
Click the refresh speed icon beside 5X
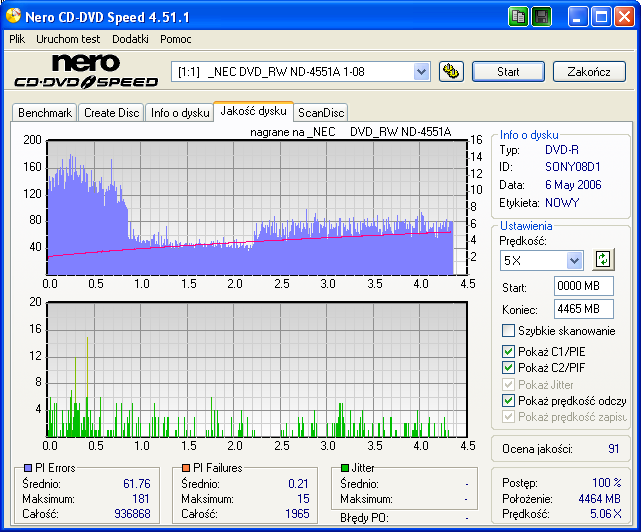(603, 259)
